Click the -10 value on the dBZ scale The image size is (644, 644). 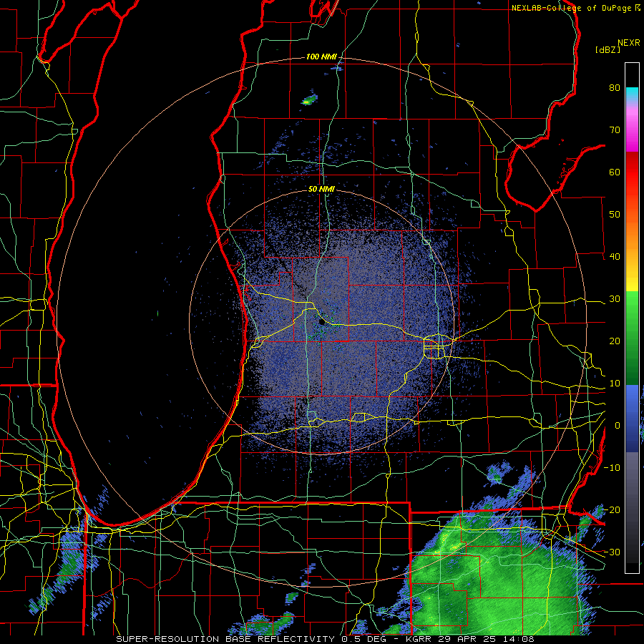click(x=612, y=468)
